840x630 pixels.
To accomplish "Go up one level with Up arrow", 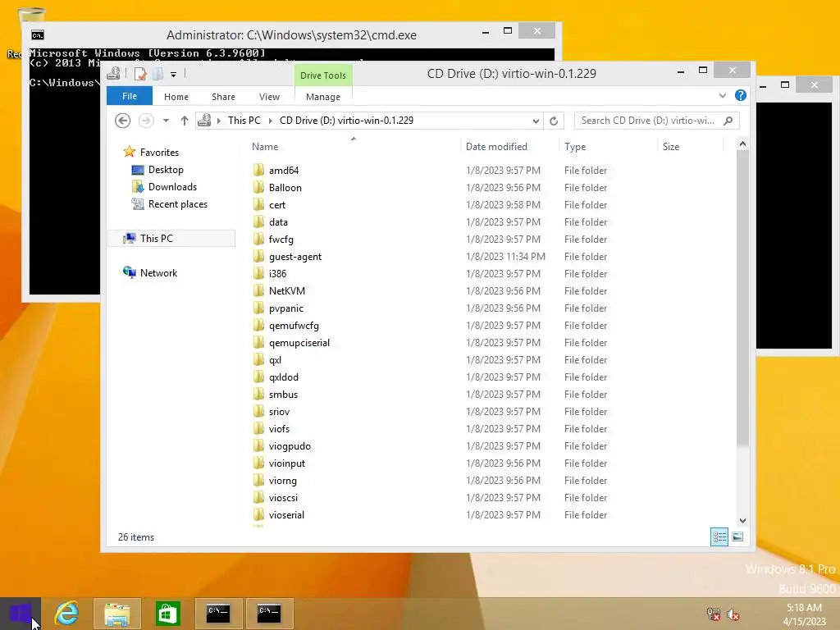I will pos(185,121).
